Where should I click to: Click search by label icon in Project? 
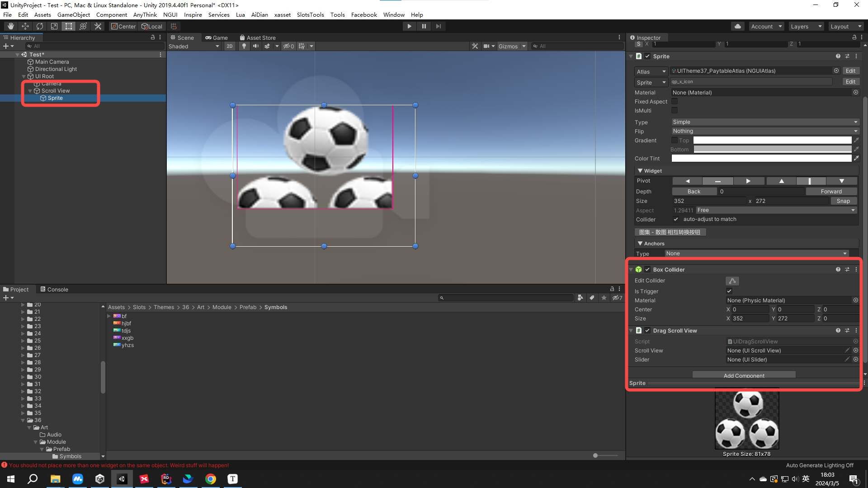click(x=592, y=297)
